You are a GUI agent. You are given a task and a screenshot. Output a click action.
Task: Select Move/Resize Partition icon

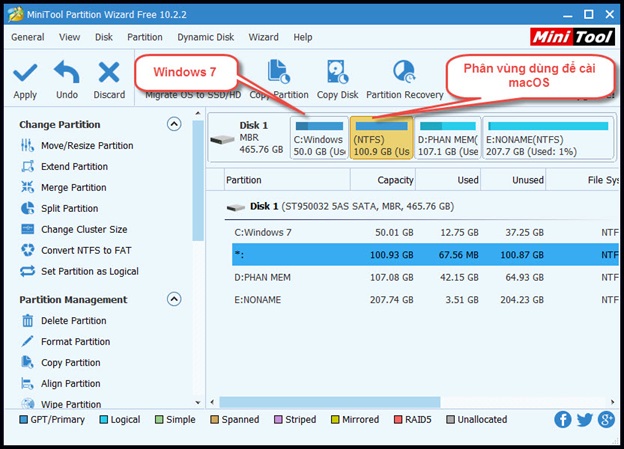(x=27, y=145)
